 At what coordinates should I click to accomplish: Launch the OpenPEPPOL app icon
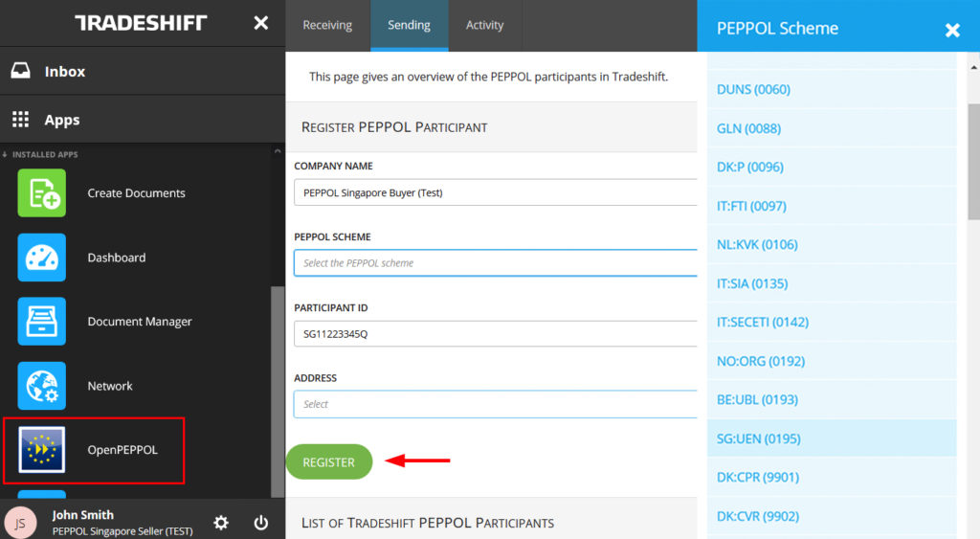pyautogui.click(x=42, y=450)
